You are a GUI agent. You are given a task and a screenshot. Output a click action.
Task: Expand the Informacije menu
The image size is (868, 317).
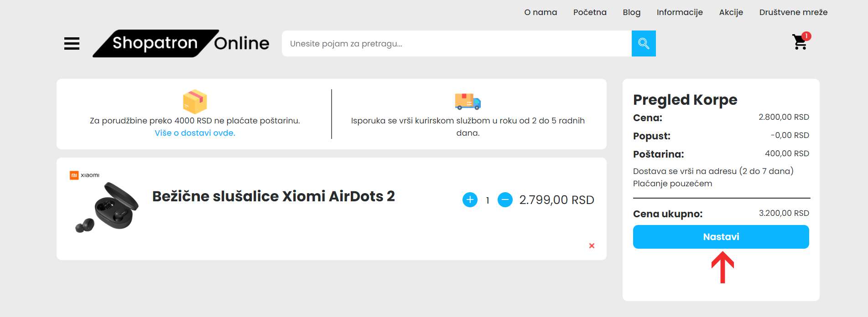680,12
